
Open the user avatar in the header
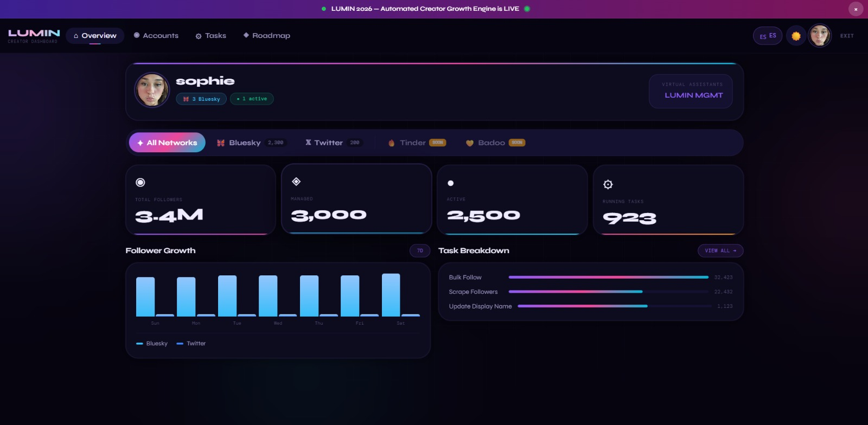(820, 36)
